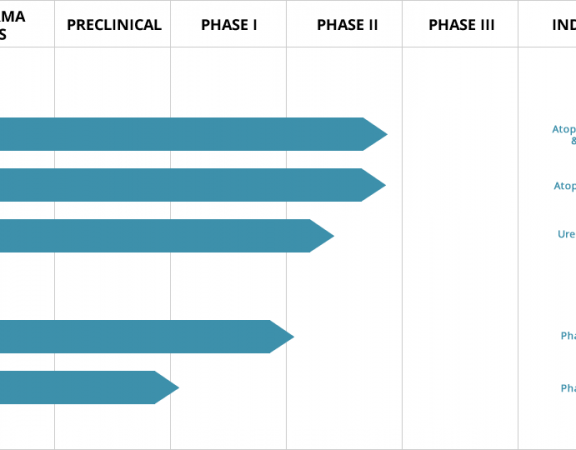Image resolution: width=576 pixels, height=450 pixels.
Task: Open the Ure indication link
Action: coord(567,234)
